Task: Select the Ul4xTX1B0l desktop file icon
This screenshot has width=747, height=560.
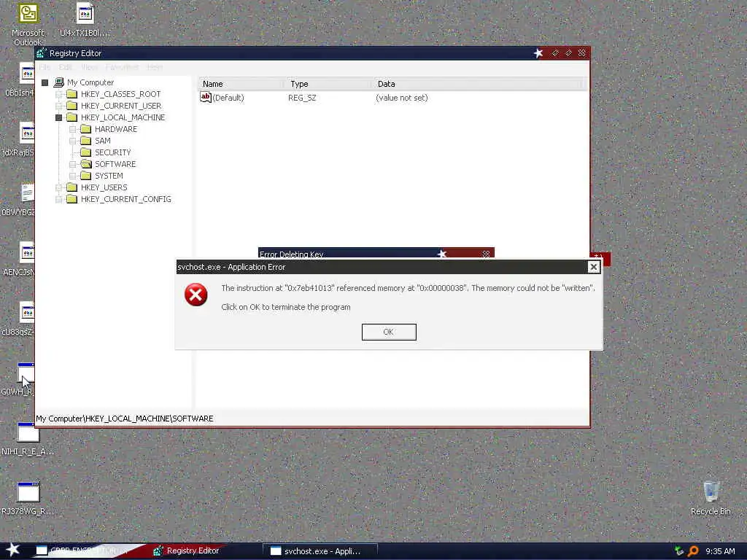Action: click(x=85, y=21)
